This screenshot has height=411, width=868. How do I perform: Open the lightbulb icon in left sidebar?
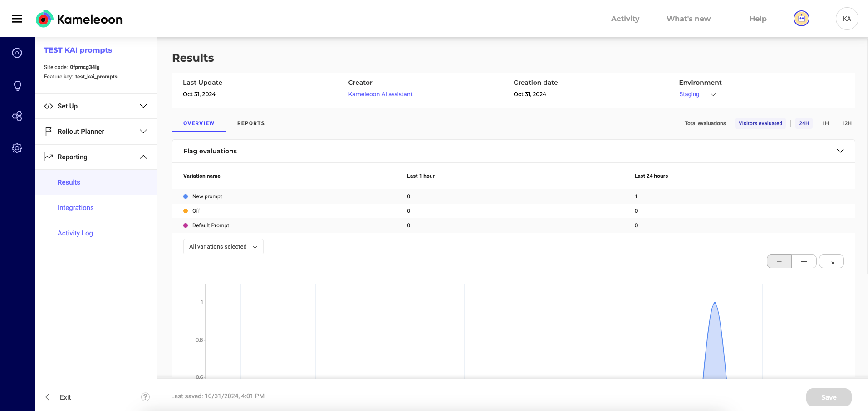pos(17,86)
